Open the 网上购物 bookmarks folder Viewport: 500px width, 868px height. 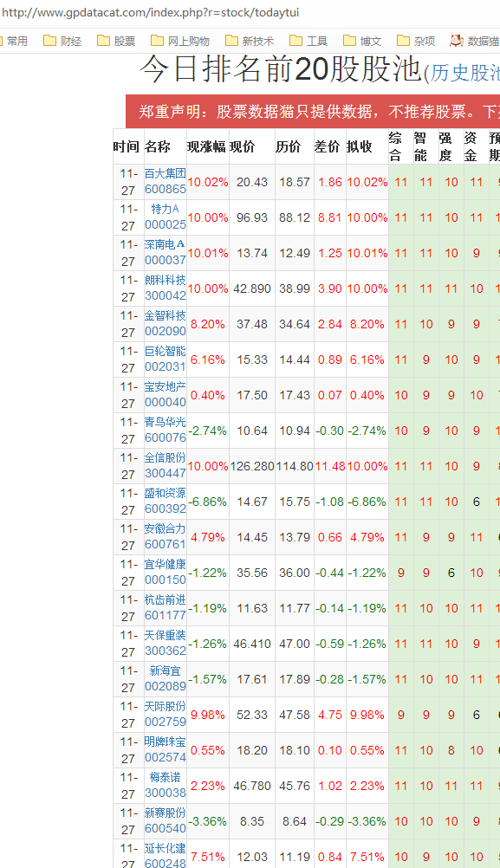(180, 41)
